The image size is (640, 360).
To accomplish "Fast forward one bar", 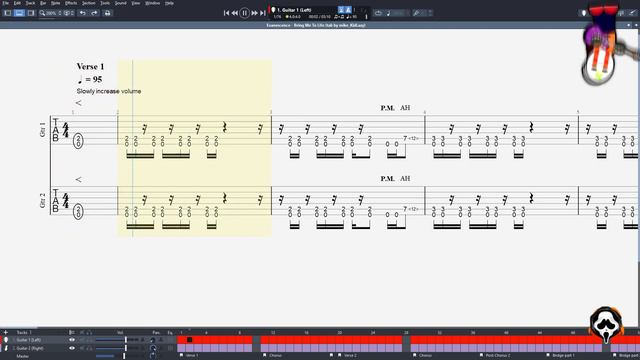I will [254, 13].
